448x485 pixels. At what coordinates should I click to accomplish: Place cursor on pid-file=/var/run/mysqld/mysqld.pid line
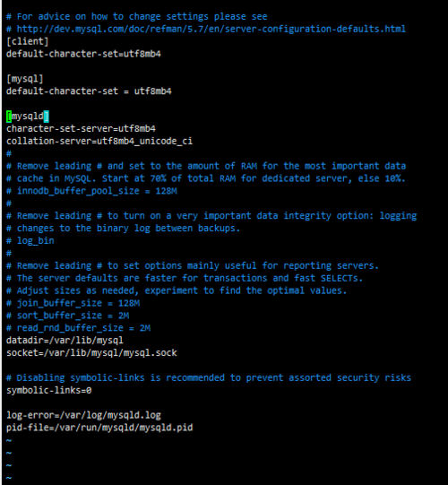(x=99, y=428)
